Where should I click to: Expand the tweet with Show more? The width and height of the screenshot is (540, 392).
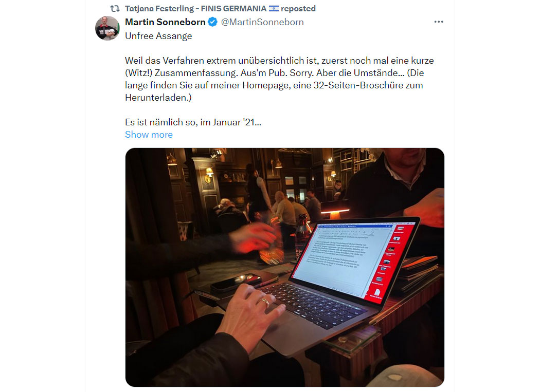point(149,135)
